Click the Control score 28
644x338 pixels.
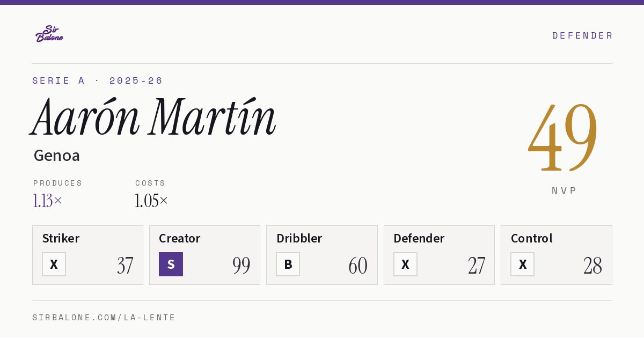tap(593, 266)
